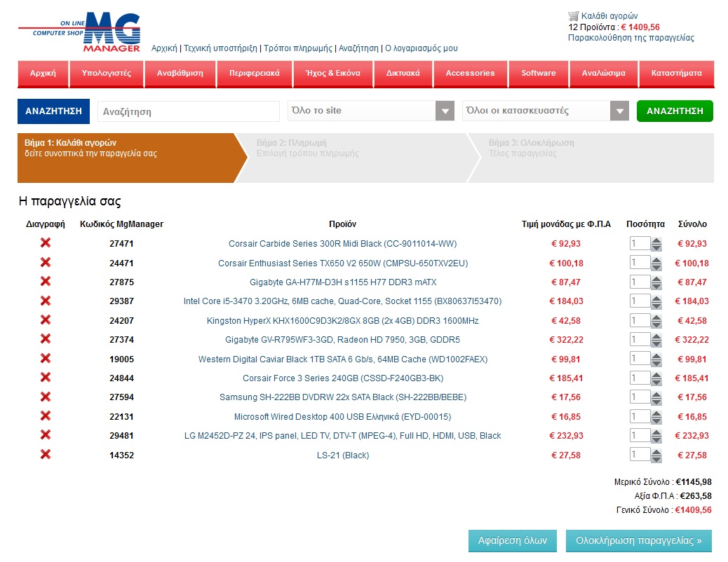Delete the Gigabyte GA-H77M-D3H row
The image size is (728, 562).
(46, 281)
